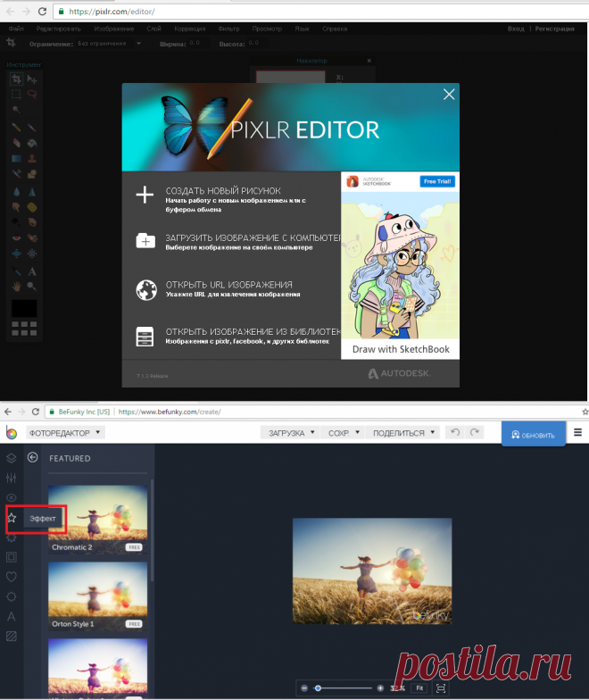The image size is (589, 700).
Task: Click the blue ОБНОВИТЬ upgrade button
Action: (534, 434)
